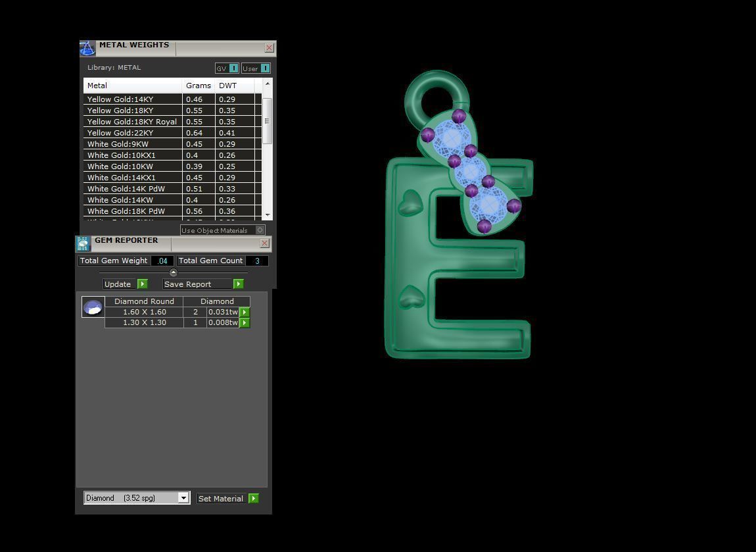Select the White Gold:14KW row
Image resolution: width=756 pixels, height=552 pixels.
(x=172, y=200)
